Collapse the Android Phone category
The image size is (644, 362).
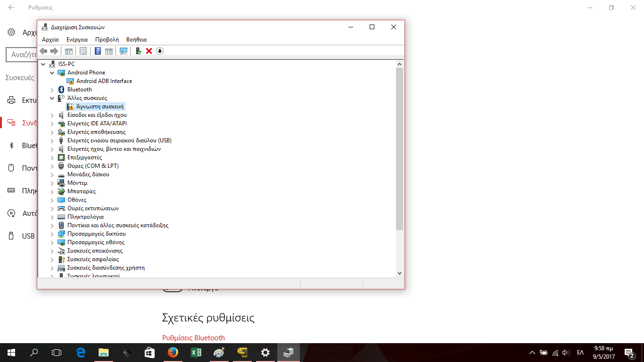[52, 73]
